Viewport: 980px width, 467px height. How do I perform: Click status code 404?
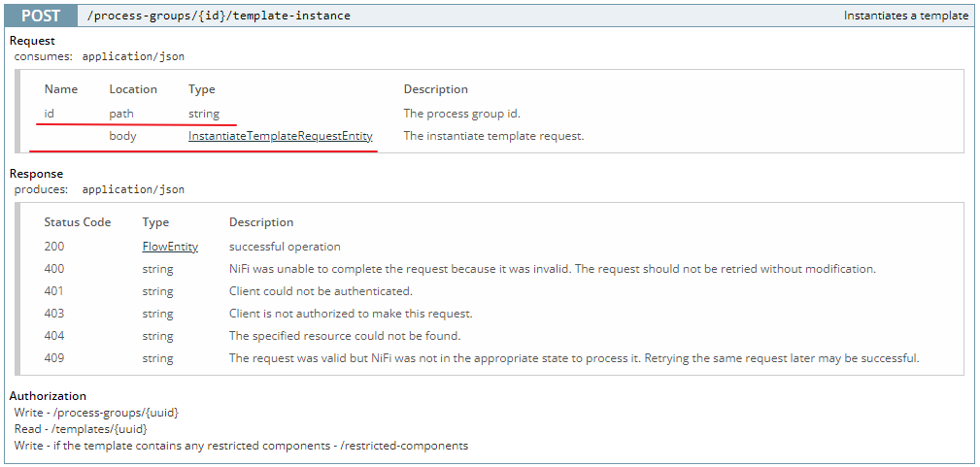[x=54, y=336]
